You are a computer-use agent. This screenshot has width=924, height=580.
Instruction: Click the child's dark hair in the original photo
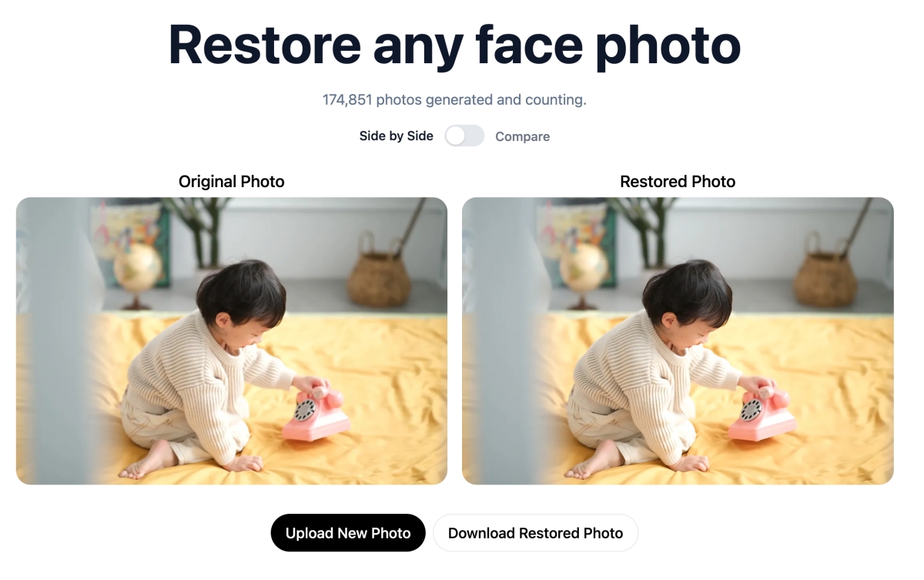[239, 290]
